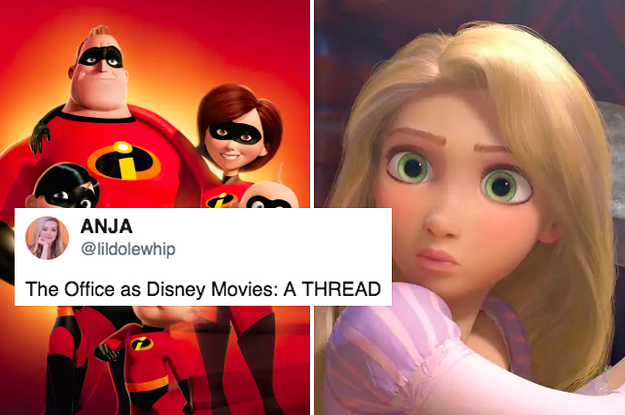Open the Rapunzel image on the right
Image resolution: width=625 pixels, height=415 pixels.
[470, 207]
